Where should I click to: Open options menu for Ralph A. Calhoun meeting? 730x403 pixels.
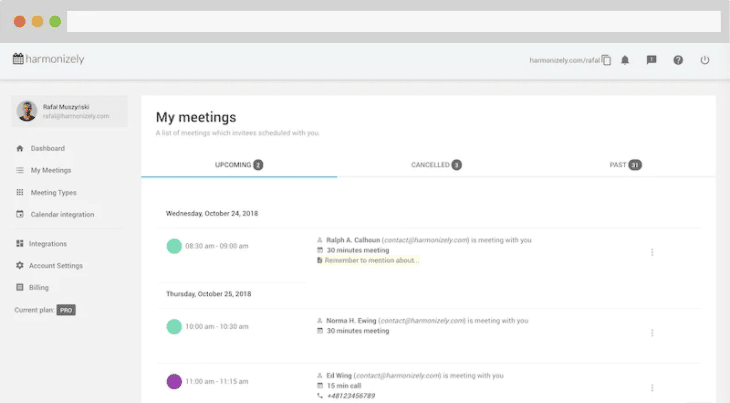coord(652,252)
